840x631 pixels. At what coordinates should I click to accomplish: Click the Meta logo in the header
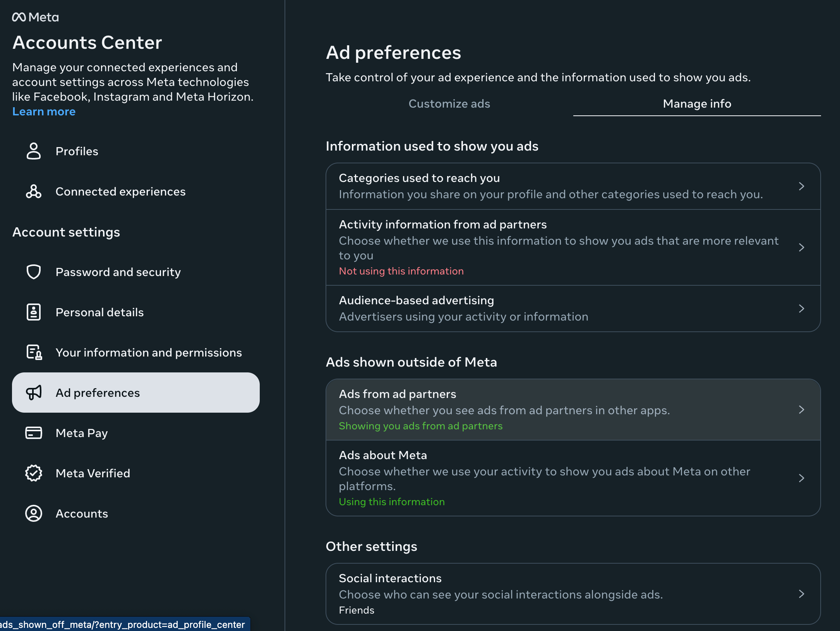[x=35, y=17]
